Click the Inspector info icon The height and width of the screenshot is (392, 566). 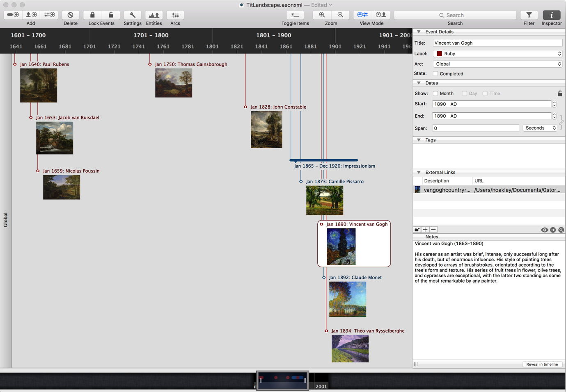[551, 15]
